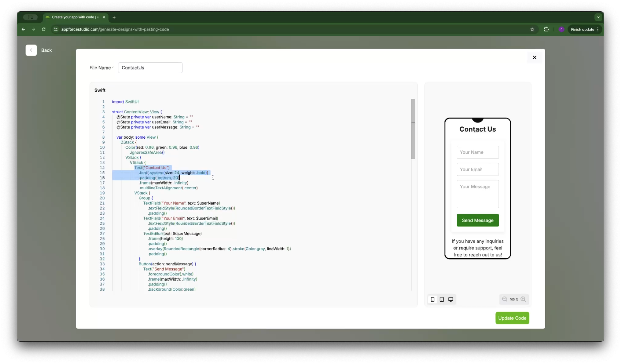Close the 'Create your app with code' tab
This screenshot has width=621, height=364.
tap(104, 17)
